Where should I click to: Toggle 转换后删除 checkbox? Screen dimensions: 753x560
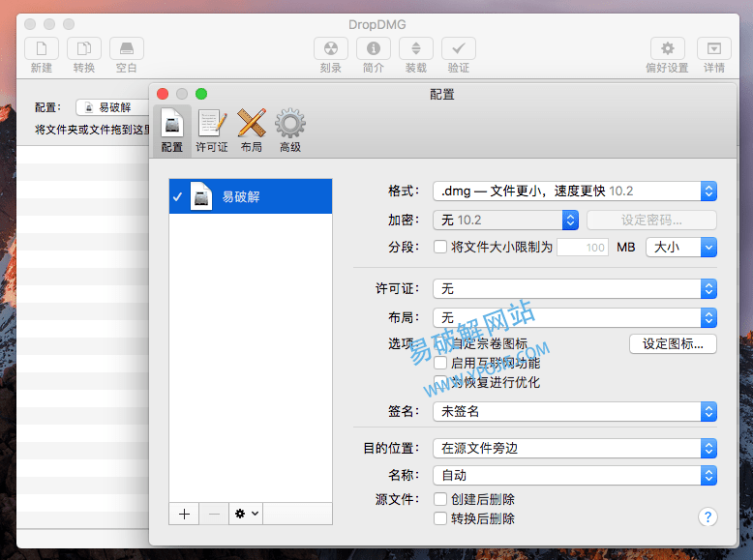point(440,518)
